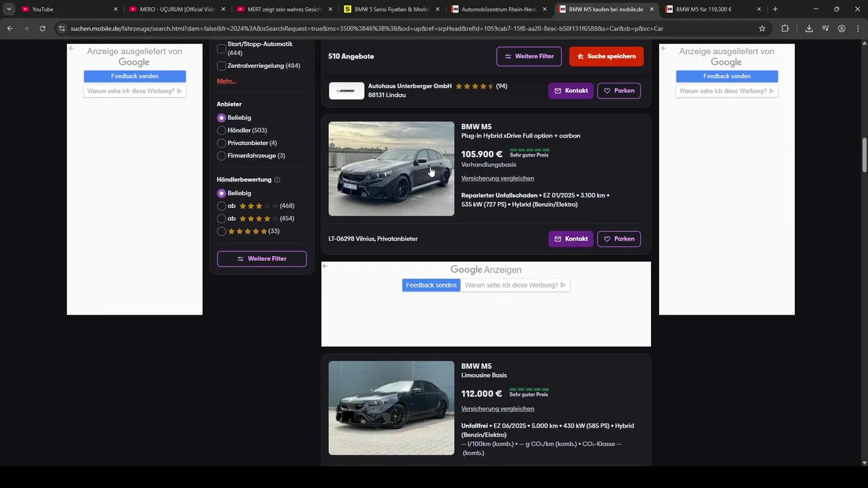Click 'Warum sehe ich diese Werbung?' in center ad

515,285
